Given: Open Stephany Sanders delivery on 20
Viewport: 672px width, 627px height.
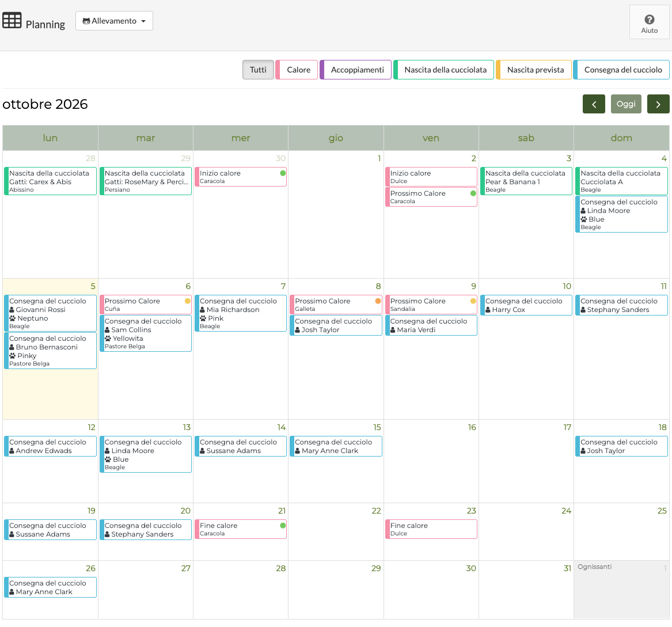Looking at the screenshot, I should point(146,530).
